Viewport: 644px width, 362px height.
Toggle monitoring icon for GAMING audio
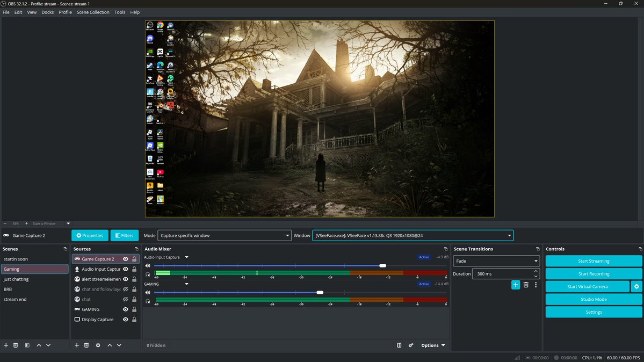point(148,302)
